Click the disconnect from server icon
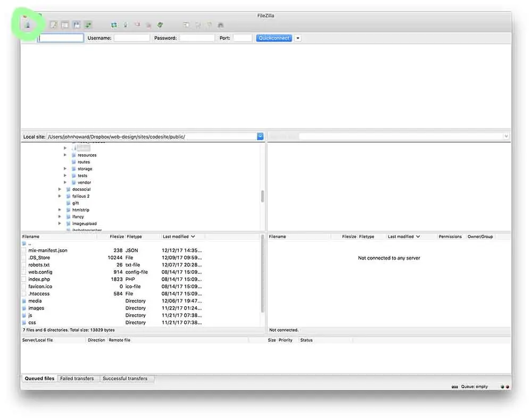532x419 pixels. [148, 25]
